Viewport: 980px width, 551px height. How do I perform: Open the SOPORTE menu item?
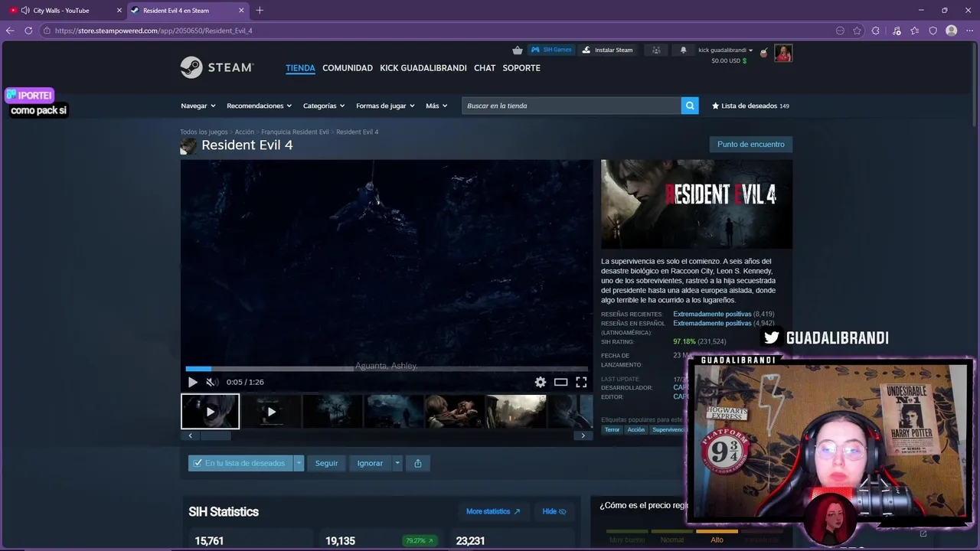pos(521,68)
